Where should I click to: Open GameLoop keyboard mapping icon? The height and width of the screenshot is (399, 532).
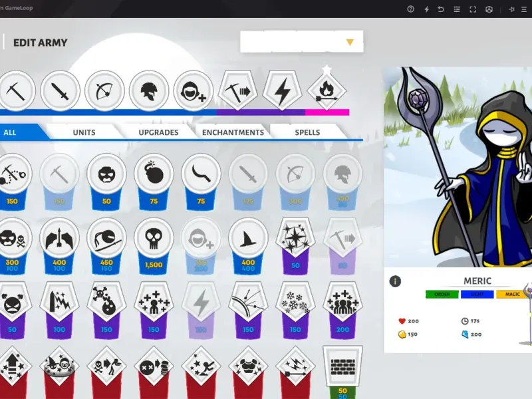457,9
